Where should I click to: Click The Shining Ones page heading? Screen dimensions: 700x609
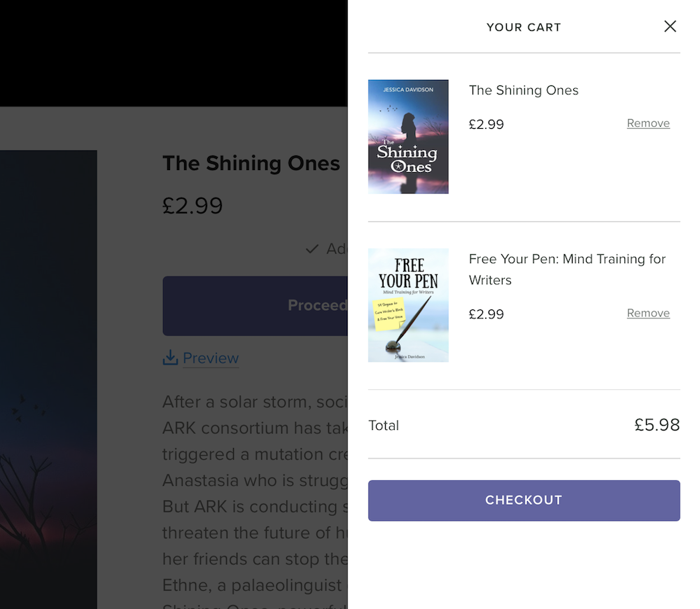coord(251,163)
